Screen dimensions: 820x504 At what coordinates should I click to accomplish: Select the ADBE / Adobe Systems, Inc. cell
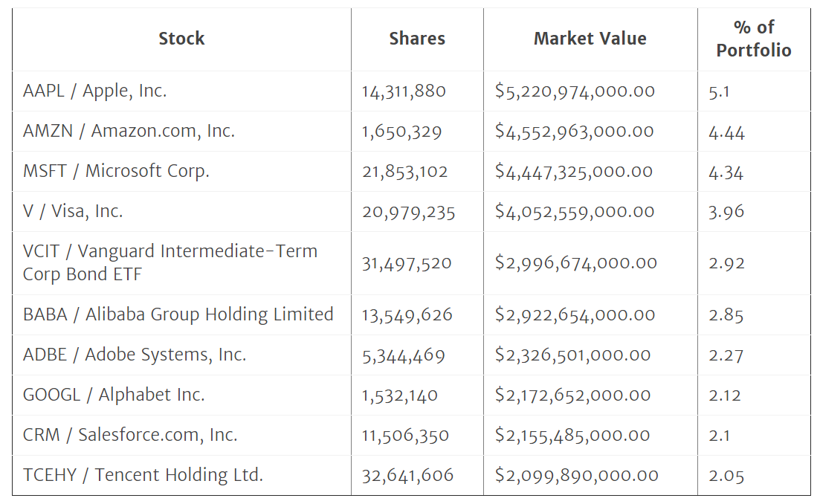135,355
